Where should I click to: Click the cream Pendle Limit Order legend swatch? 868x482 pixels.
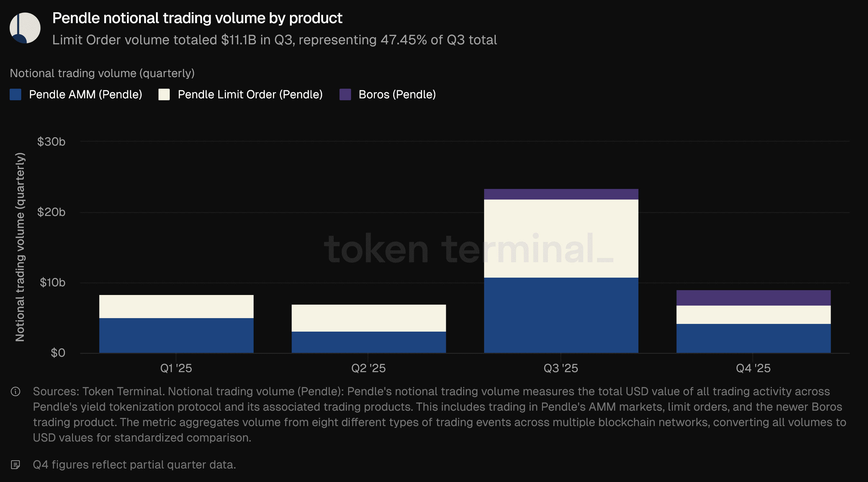click(164, 95)
